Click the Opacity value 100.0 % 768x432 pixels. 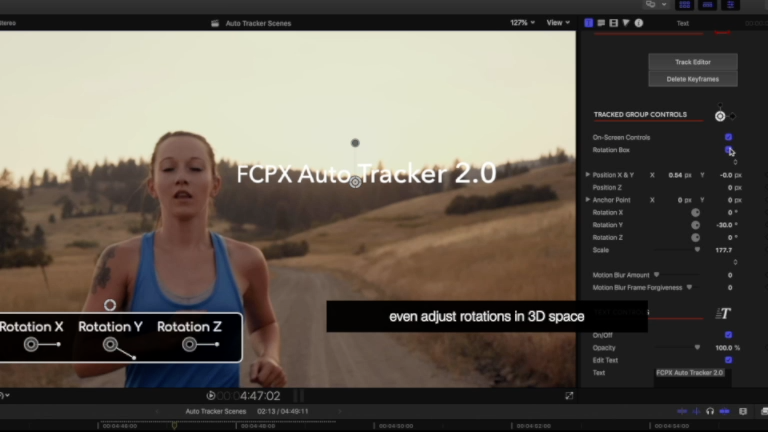727,348
